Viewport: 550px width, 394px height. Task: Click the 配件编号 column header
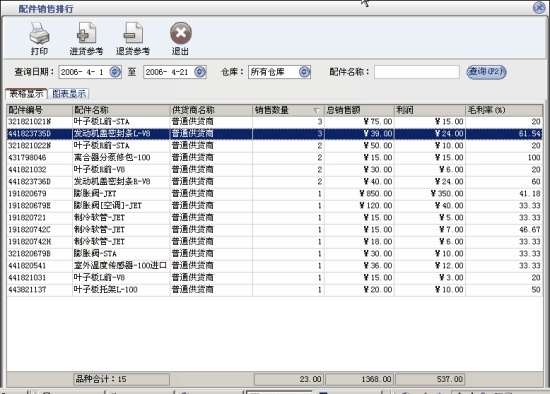(x=39, y=110)
